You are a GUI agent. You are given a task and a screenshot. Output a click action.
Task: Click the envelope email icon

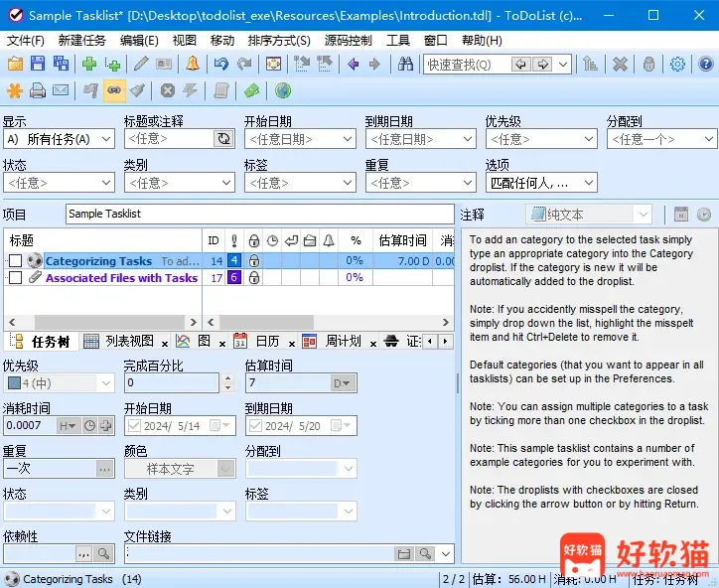point(61,90)
